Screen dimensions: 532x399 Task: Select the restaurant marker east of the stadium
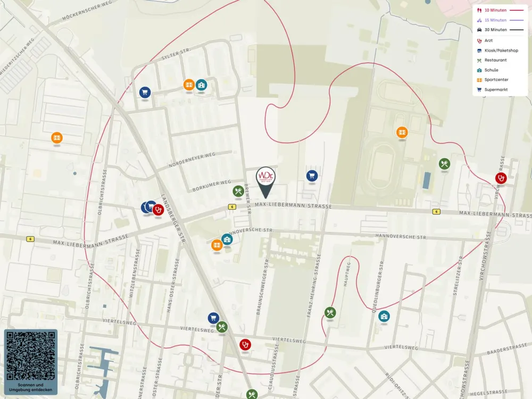444,164
